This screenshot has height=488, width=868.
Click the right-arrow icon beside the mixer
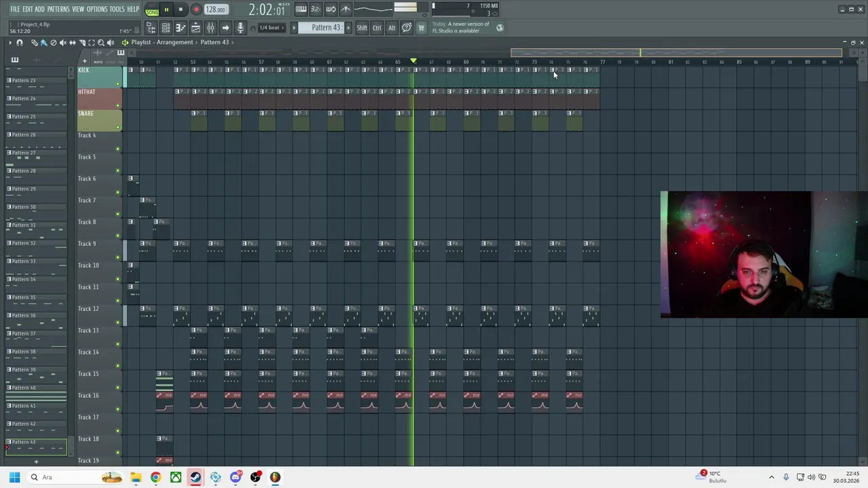click(x=225, y=28)
